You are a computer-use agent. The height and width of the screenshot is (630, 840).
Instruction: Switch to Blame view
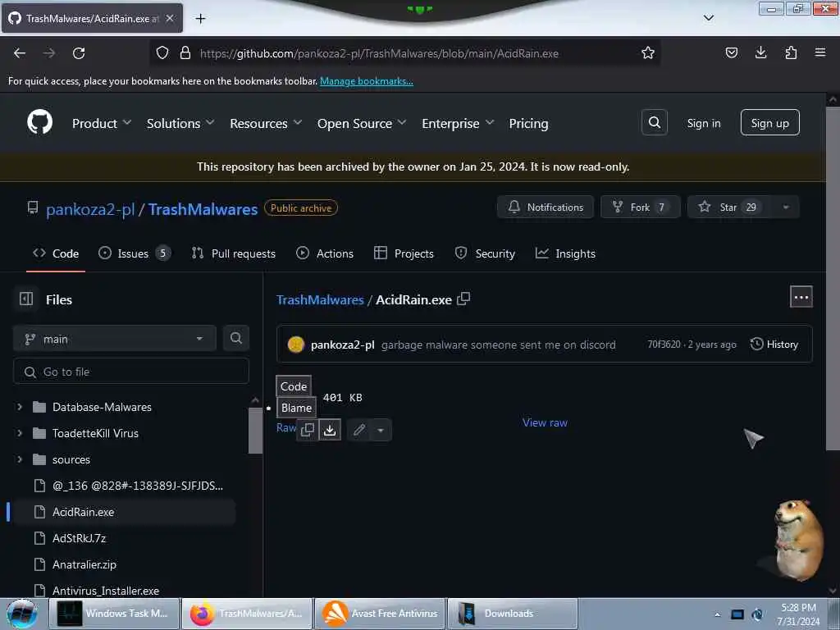click(296, 408)
